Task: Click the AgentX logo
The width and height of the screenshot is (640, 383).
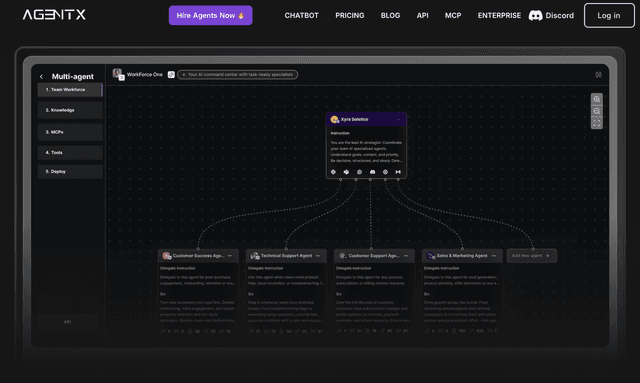Action: (54, 15)
